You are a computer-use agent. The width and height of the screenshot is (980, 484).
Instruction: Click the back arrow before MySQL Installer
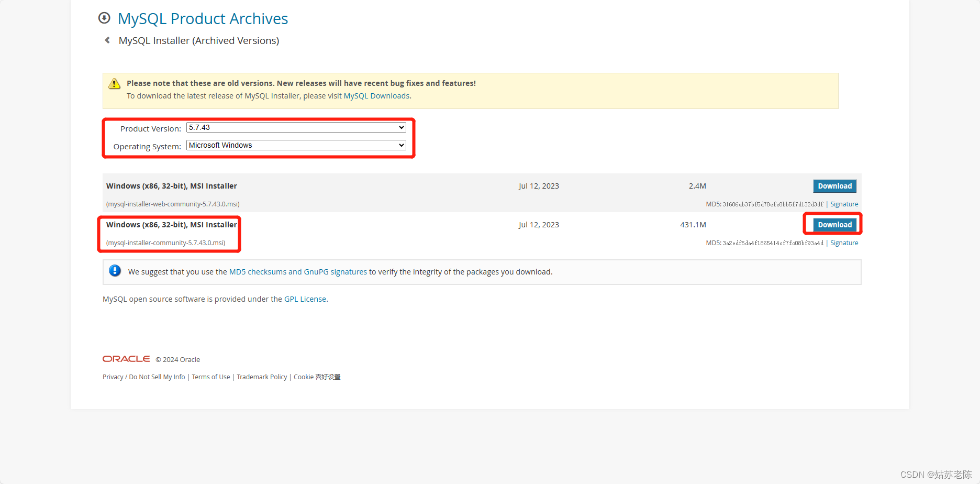107,40
